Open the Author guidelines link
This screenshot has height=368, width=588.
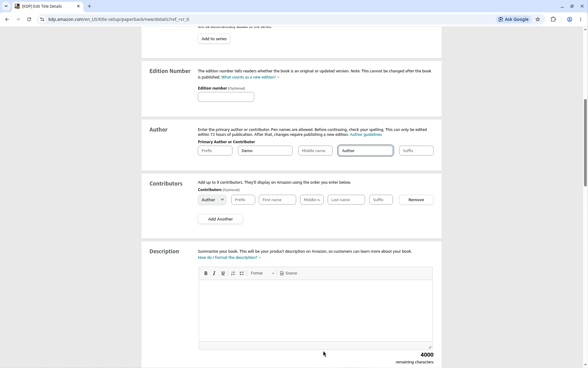point(366,135)
